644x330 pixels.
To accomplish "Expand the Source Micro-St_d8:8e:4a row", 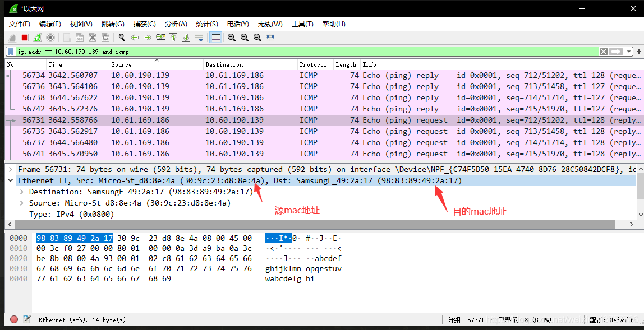I will point(22,203).
